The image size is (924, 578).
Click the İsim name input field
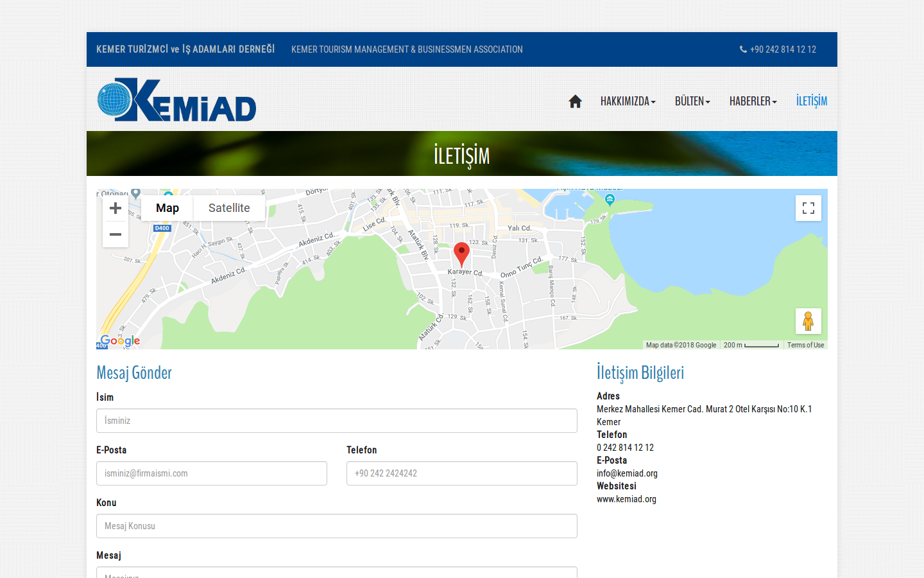click(x=337, y=421)
